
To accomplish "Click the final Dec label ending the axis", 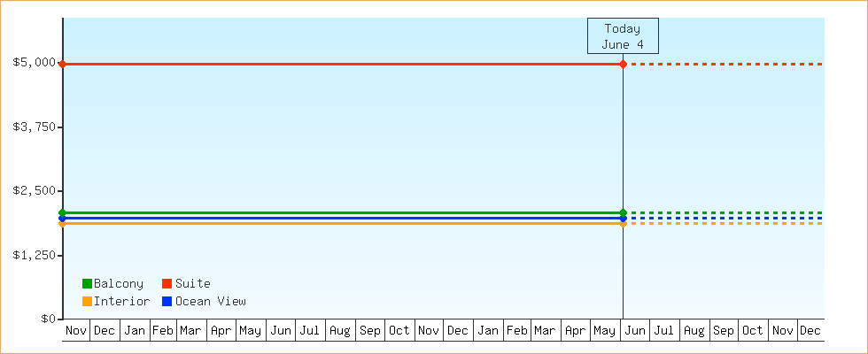I will (x=810, y=330).
